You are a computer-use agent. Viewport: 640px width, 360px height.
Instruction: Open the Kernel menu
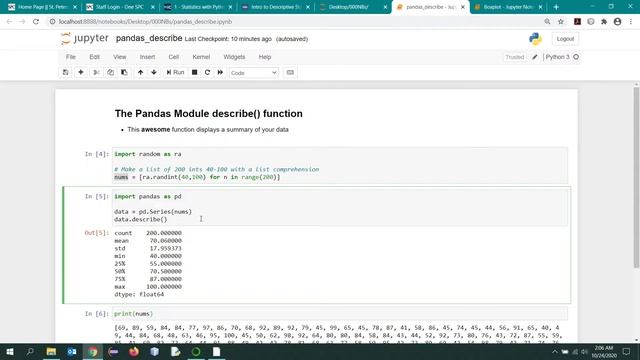pos(201,57)
